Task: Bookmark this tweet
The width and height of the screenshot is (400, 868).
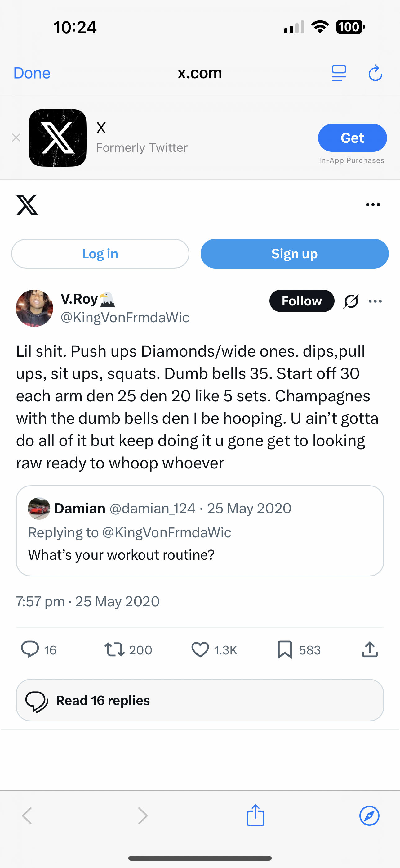Action: 285,649
